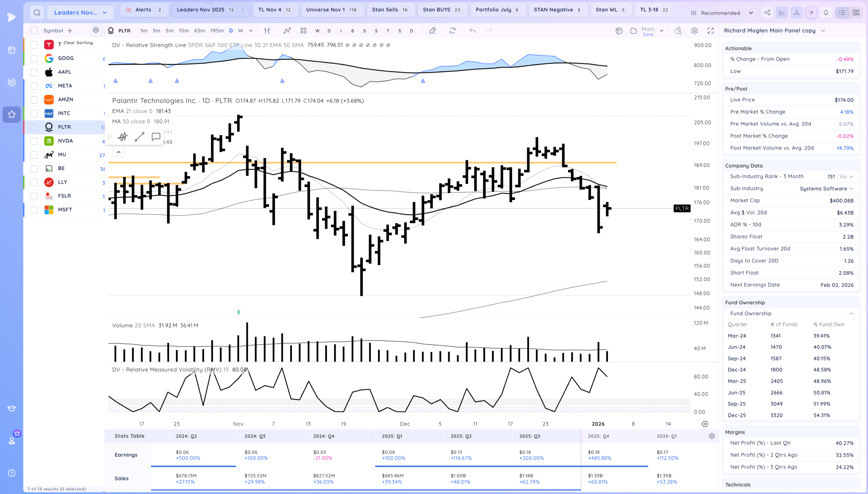Open the Universe Nov 1 tab
868x494 pixels.
tap(332, 10)
